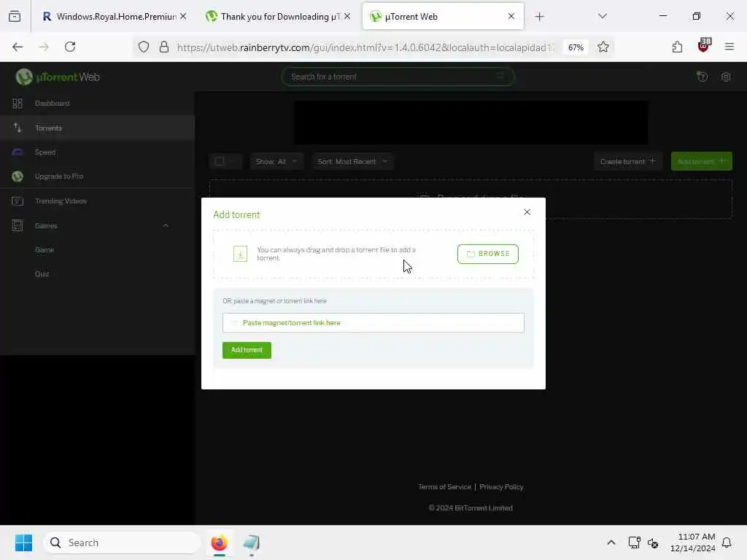This screenshot has height=560, width=747.
Task: Click the Windows taskbar Search box
Action: (122, 542)
